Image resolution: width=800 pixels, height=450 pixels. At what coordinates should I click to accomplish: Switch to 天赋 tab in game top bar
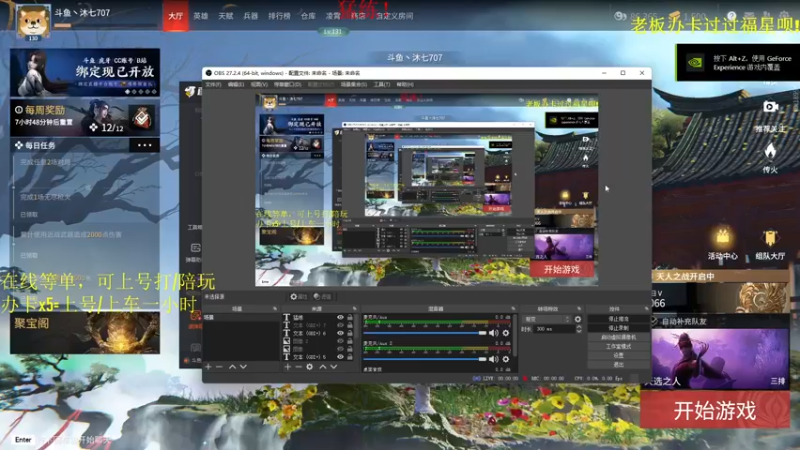226,16
